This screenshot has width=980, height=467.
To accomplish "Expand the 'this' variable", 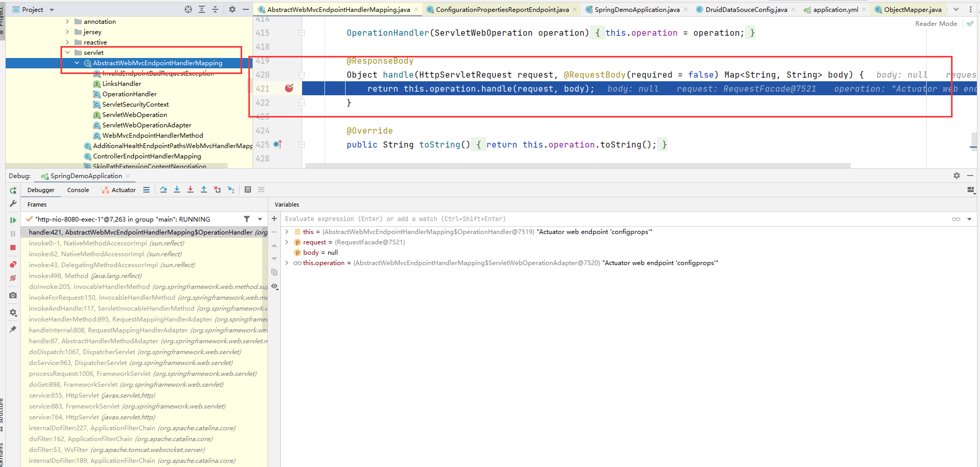I will [287, 232].
